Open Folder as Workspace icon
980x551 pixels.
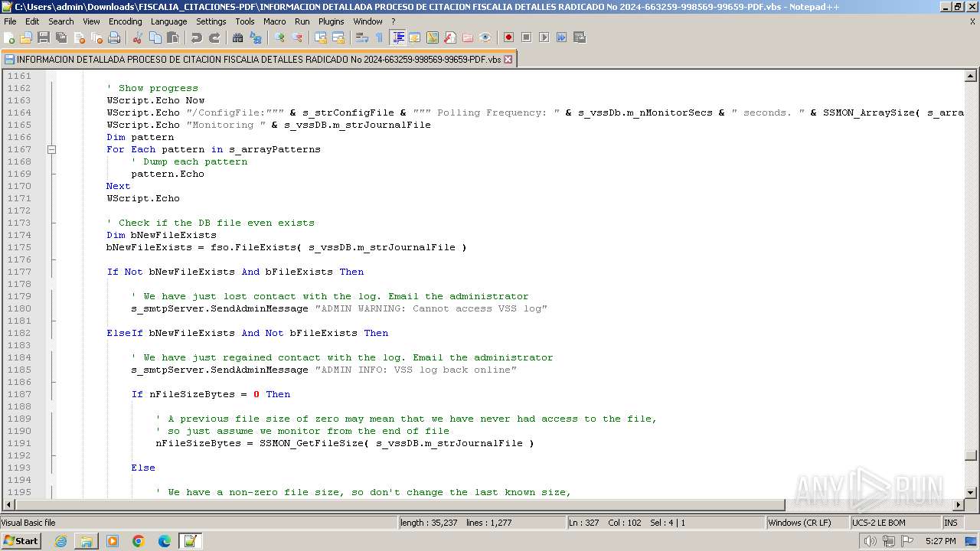point(468,37)
